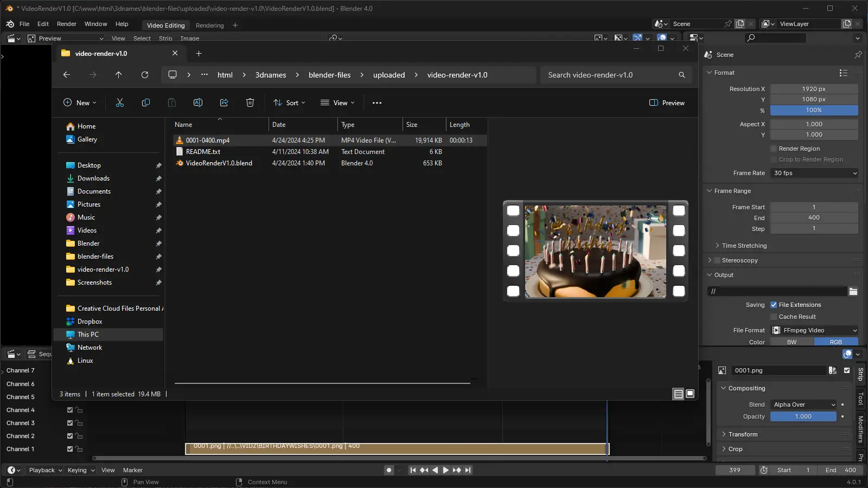
Task: Jump to the first frame in playback controls
Action: 413,470
